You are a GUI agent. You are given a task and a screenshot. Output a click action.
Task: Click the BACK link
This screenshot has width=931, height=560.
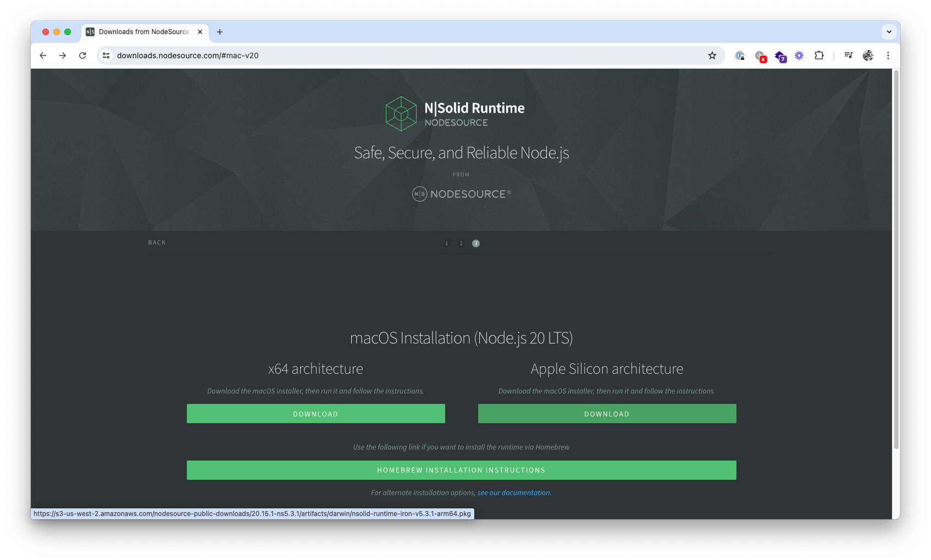pyautogui.click(x=157, y=242)
